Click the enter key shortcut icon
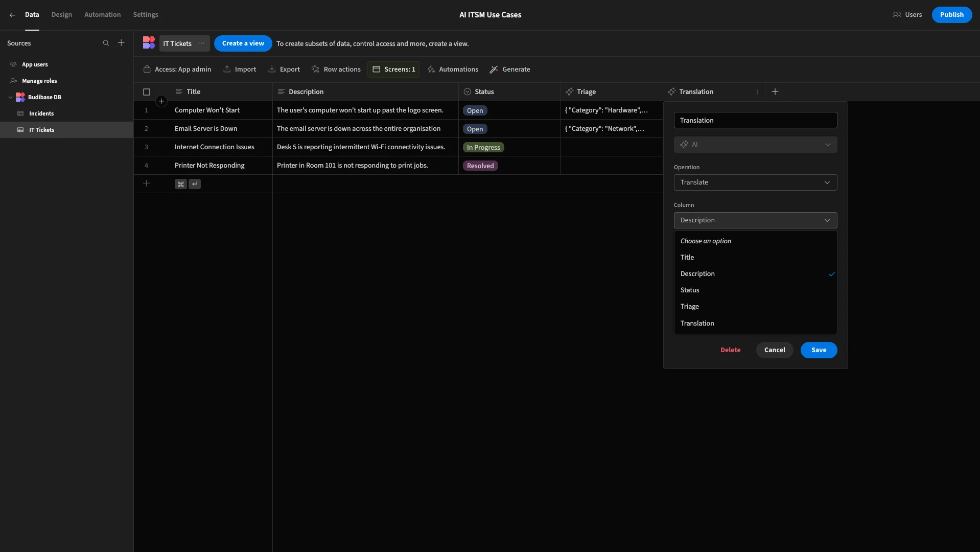The width and height of the screenshot is (980, 552). click(195, 184)
